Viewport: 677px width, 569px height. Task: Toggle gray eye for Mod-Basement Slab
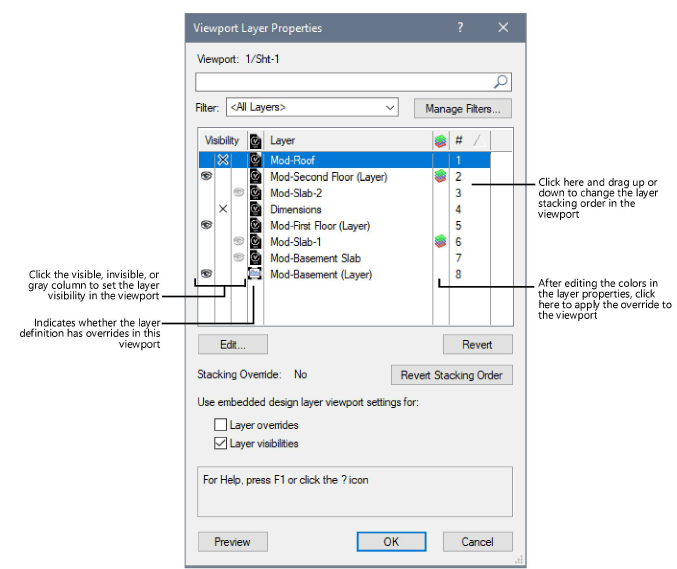point(239,257)
